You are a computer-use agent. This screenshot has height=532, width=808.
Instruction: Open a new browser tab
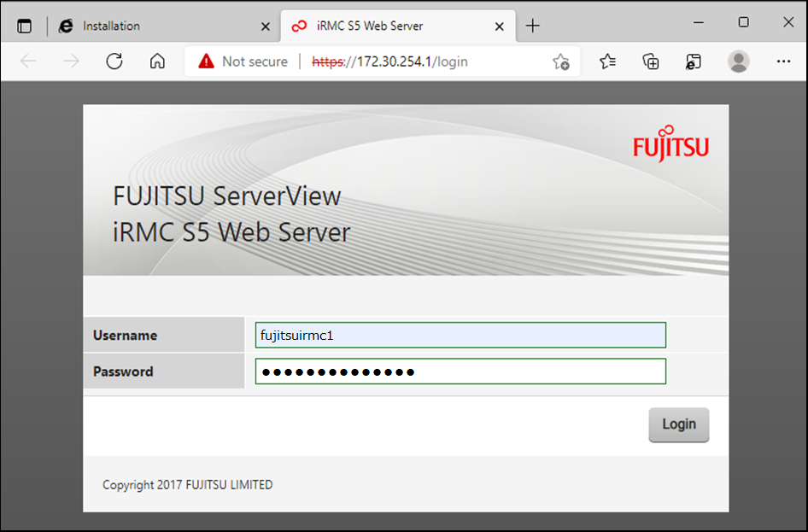(x=533, y=26)
